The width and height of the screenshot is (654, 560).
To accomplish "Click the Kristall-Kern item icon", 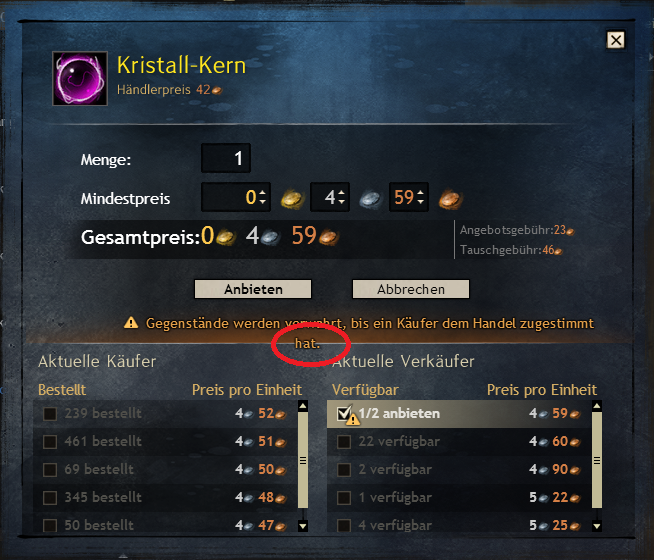I will [x=80, y=78].
